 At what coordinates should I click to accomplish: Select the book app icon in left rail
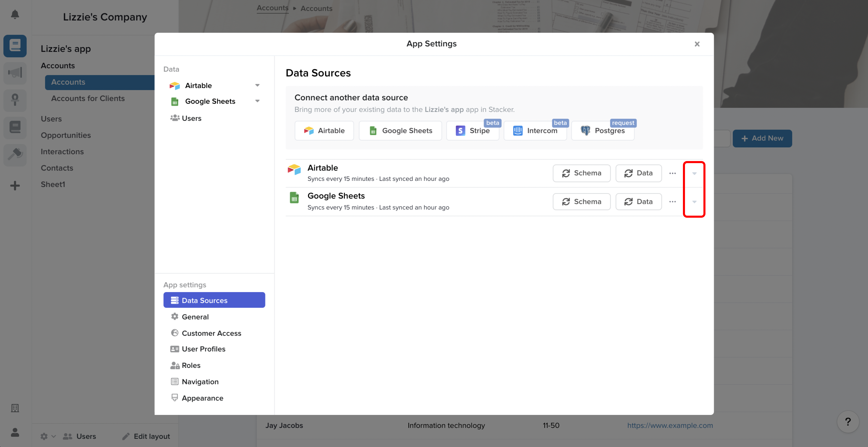pyautogui.click(x=15, y=45)
